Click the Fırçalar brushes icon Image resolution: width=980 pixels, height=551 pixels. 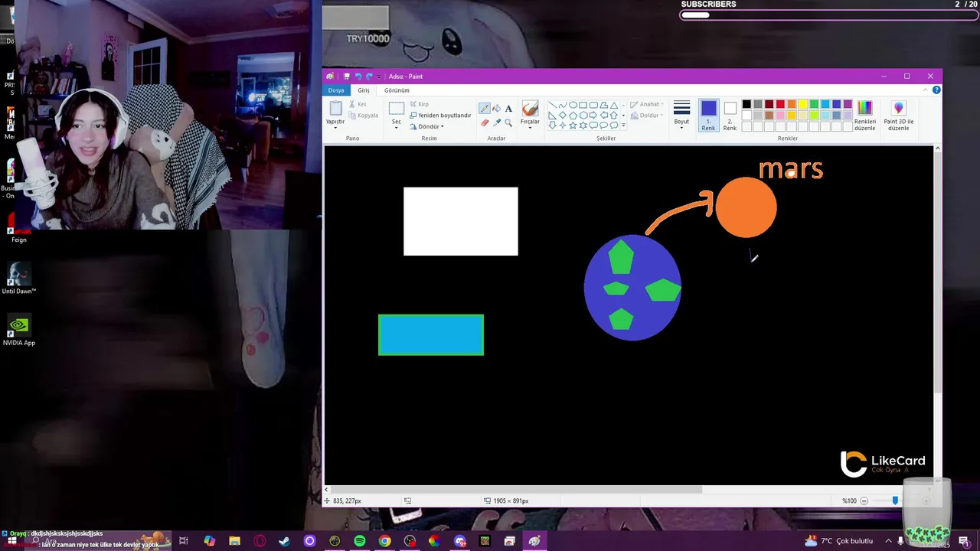click(x=530, y=109)
